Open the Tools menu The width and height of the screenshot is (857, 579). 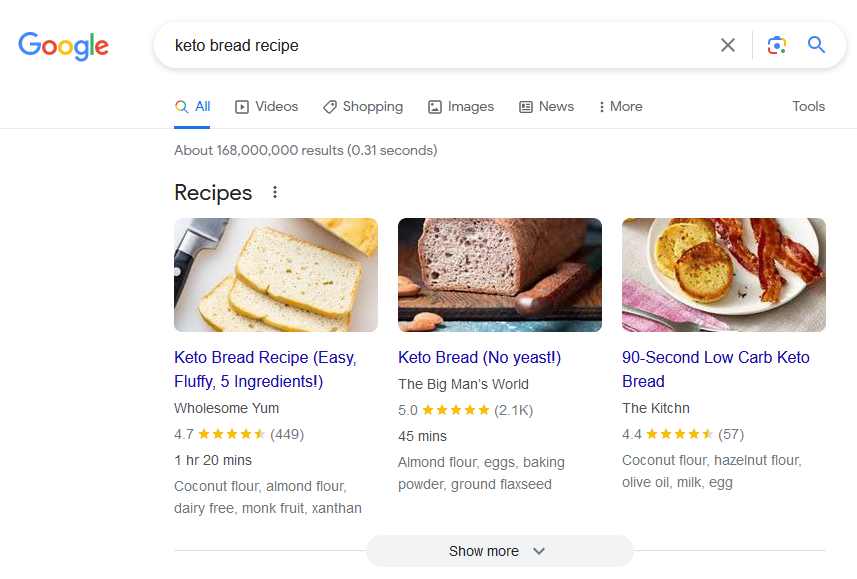[808, 106]
